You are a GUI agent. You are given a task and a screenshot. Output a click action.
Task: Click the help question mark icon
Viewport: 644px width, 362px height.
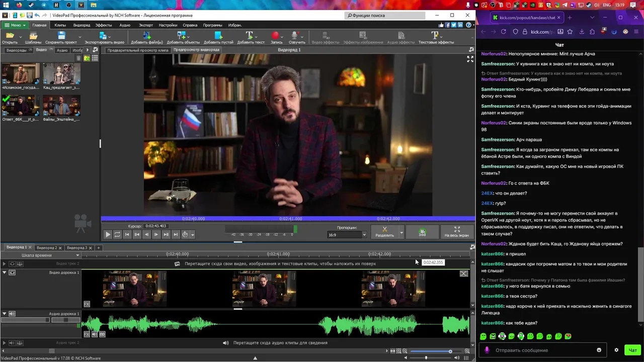(469, 25)
